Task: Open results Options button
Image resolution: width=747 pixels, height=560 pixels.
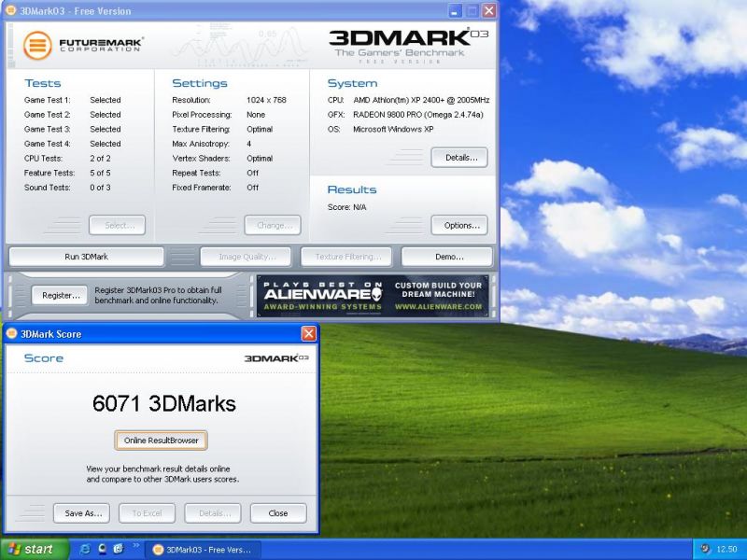Action: click(459, 225)
